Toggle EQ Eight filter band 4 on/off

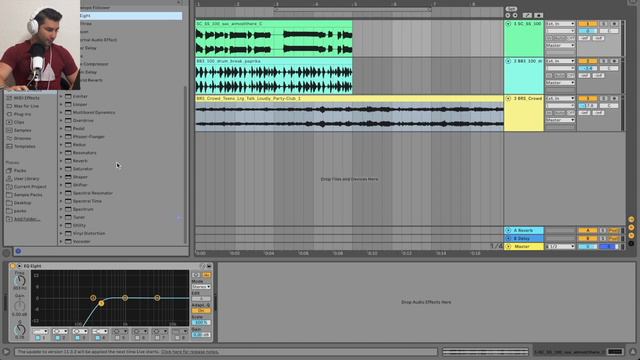point(98,338)
